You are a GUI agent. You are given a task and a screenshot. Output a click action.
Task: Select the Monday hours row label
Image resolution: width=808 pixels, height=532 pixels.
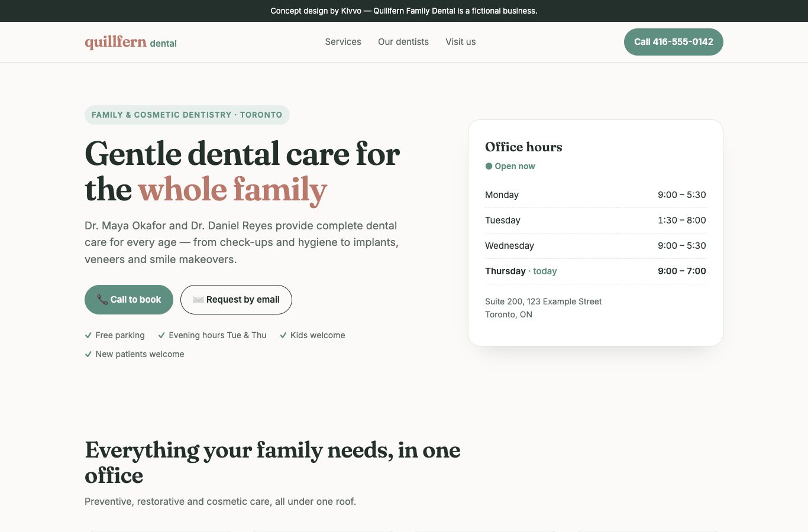(x=502, y=195)
